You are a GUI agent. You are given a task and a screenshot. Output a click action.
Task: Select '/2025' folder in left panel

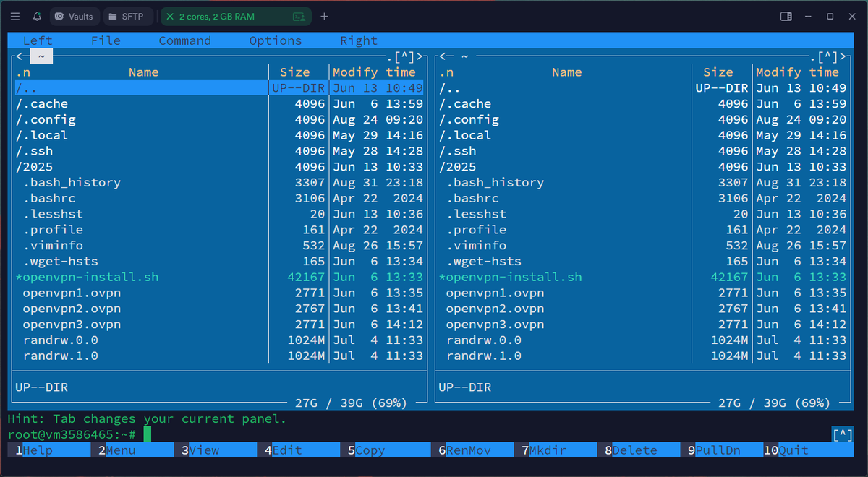coord(219,167)
